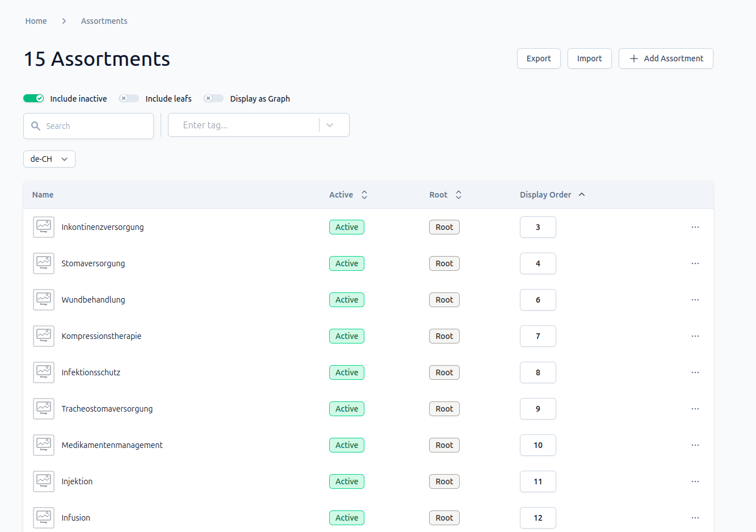Expand the Enter tag dropdown arrow
This screenshot has width=756, height=532.
(x=330, y=125)
